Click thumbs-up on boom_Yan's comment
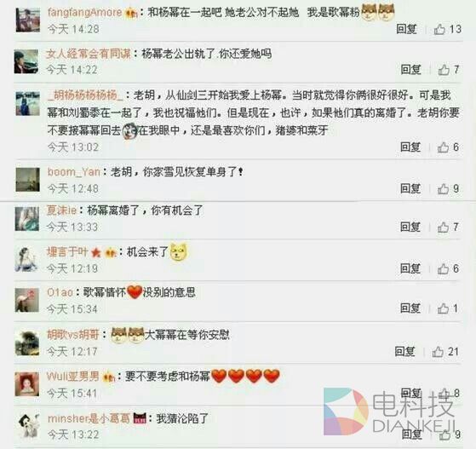The width and height of the screenshot is (476, 449). [448, 188]
